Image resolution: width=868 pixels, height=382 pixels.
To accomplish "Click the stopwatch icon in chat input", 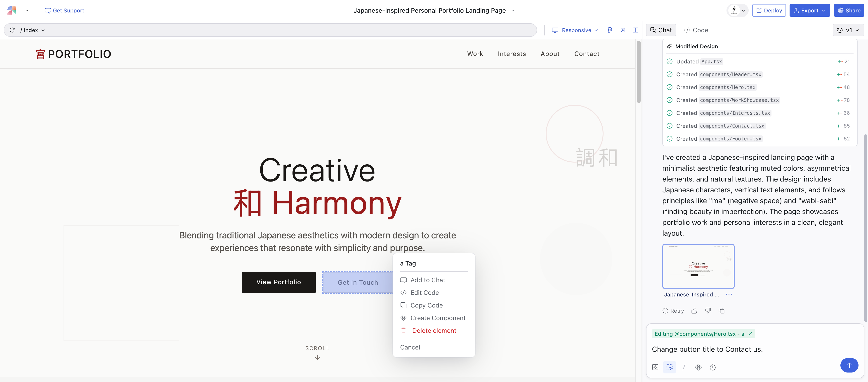I will coord(713,367).
